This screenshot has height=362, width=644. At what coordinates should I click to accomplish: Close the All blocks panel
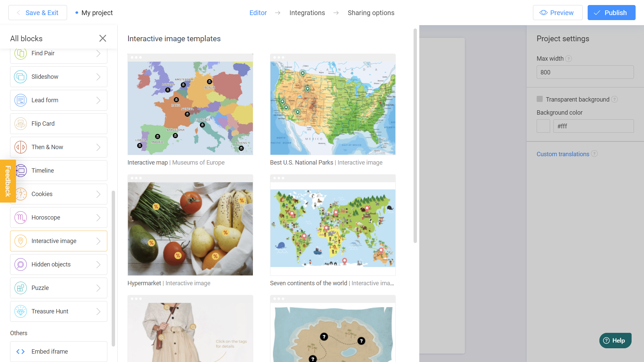103,39
